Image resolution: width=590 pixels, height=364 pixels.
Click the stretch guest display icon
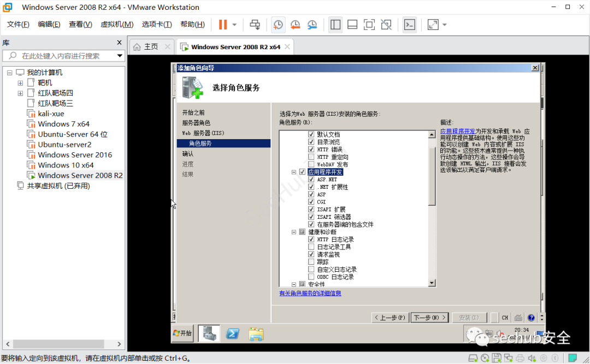tap(433, 25)
